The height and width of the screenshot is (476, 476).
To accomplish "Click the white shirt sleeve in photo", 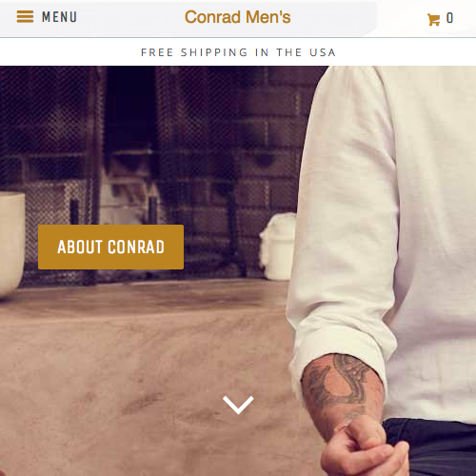I will (x=346, y=222).
